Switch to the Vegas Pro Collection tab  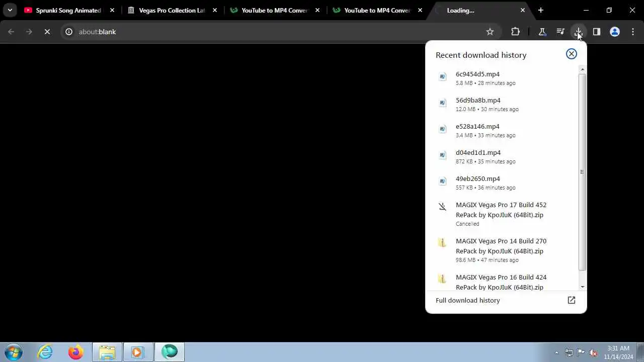tap(173, 10)
